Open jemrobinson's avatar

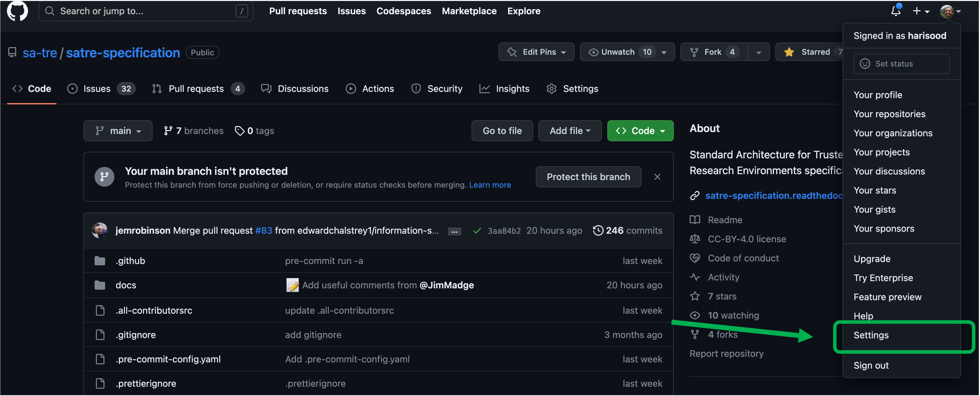pos(100,230)
